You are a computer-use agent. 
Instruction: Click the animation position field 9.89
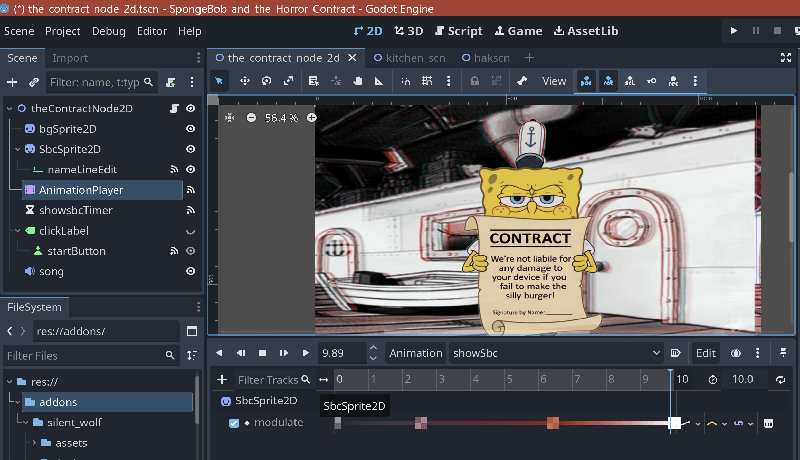[342, 353]
